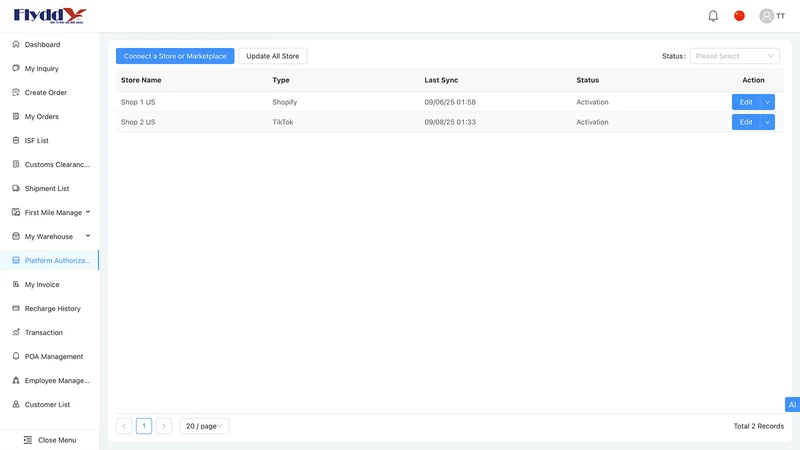Expand Shop 2 US action dropdown arrow
The width and height of the screenshot is (800, 450).
coord(767,122)
